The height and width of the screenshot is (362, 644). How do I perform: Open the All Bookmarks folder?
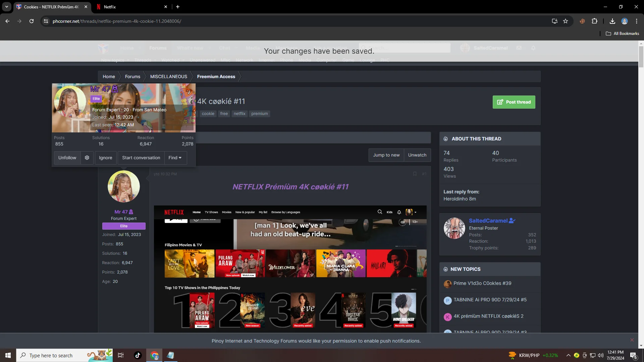point(623,34)
